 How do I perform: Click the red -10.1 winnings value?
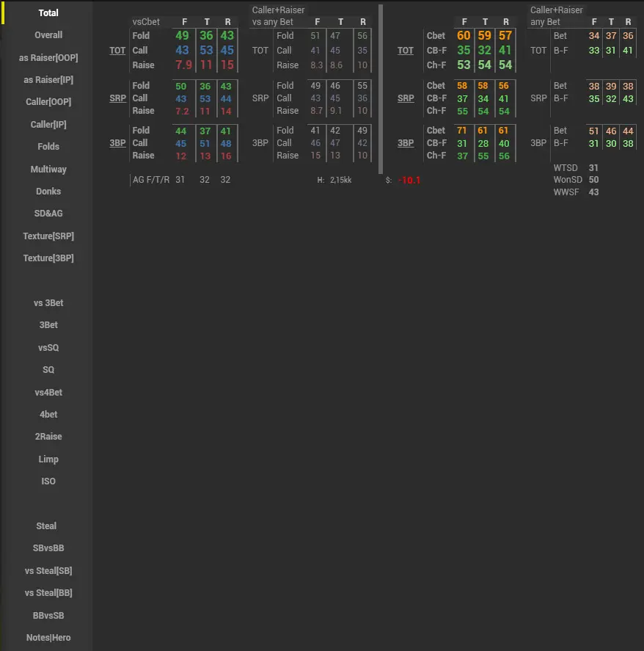point(409,181)
